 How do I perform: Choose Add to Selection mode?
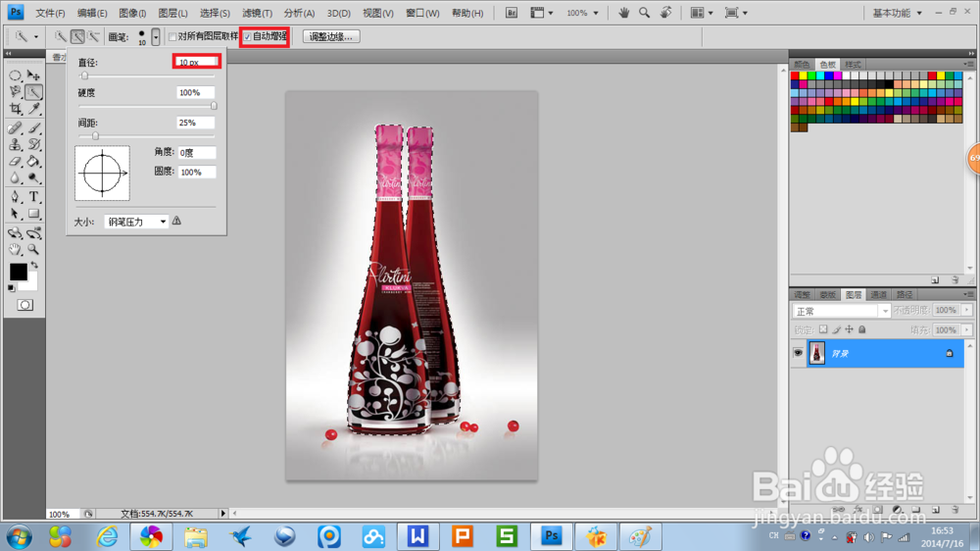click(x=76, y=37)
